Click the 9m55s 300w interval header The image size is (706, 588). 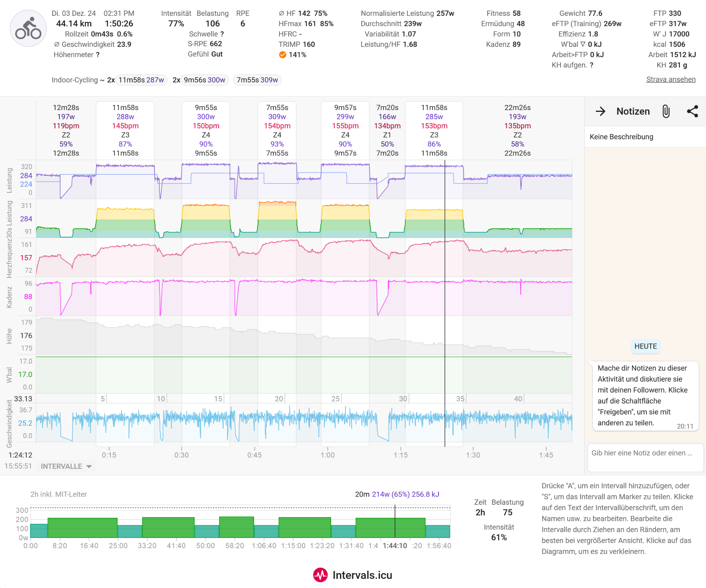pyautogui.click(x=206, y=130)
